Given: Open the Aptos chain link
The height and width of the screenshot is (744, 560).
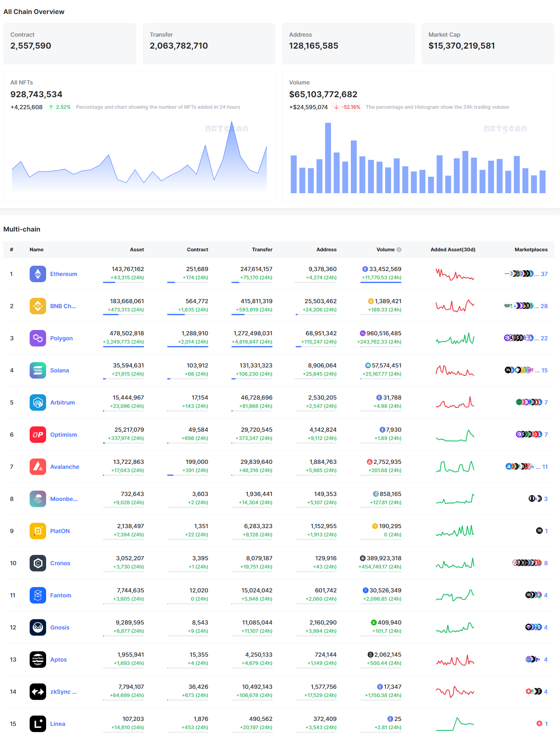Looking at the screenshot, I should [x=58, y=660].
